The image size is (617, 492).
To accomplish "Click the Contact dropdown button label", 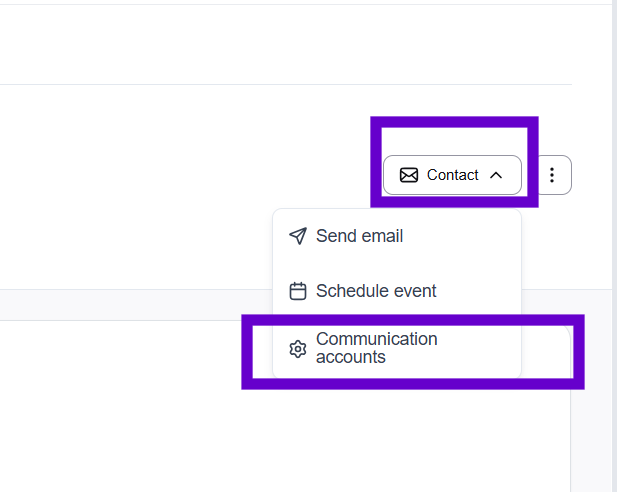I will pyautogui.click(x=452, y=175).
